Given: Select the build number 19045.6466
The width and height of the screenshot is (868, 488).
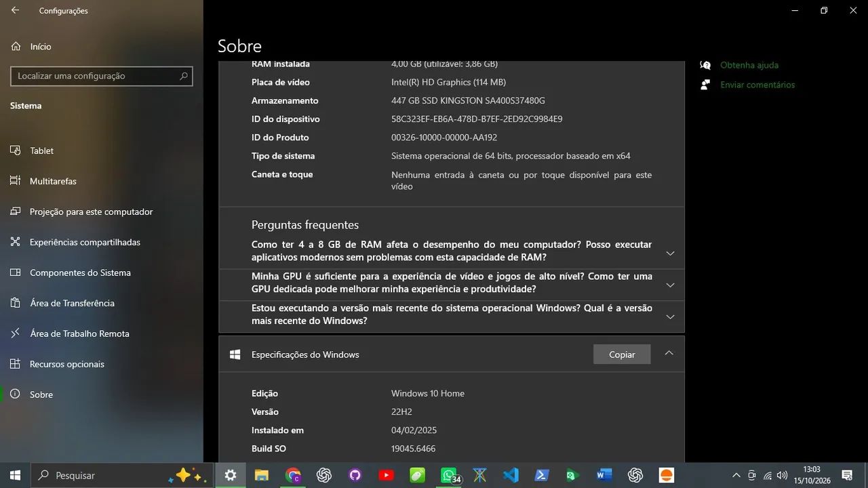Looking at the screenshot, I should 413,449.
